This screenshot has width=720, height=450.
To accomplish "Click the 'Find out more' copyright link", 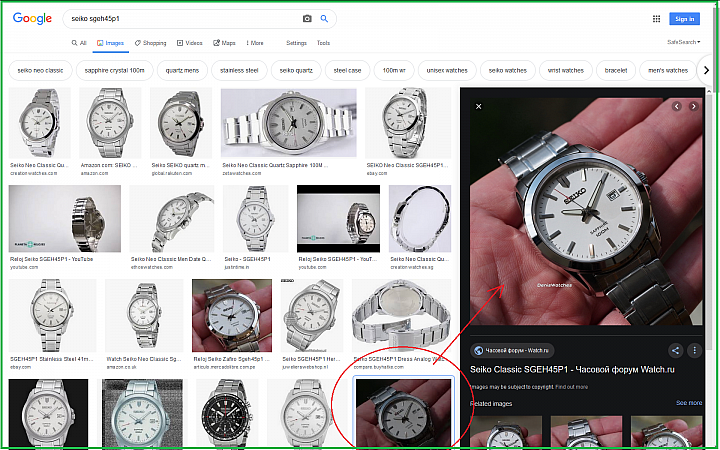I will tap(571, 387).
